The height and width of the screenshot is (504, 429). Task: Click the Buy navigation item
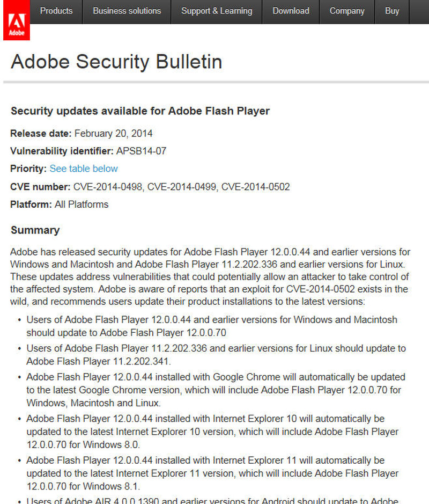click(392, 11)
